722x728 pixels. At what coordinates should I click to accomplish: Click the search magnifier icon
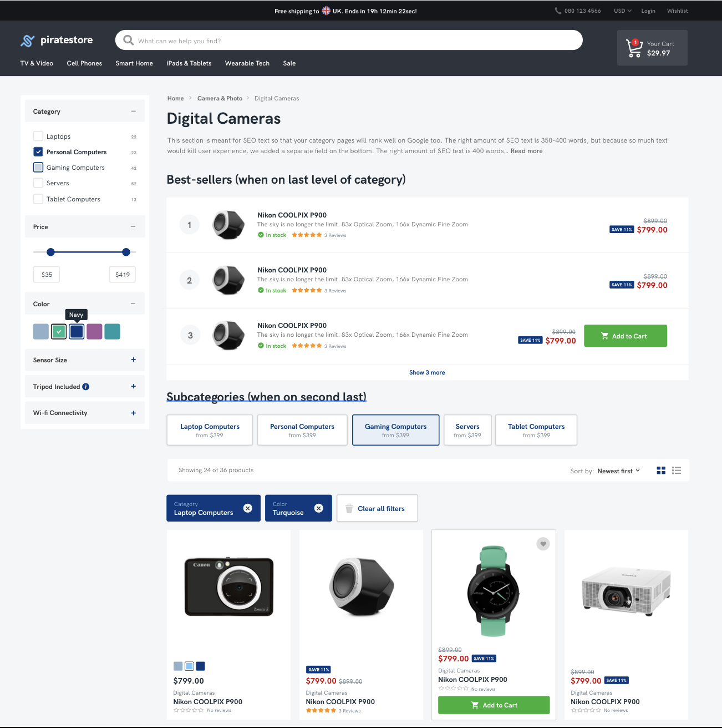[x=129, y=41]
